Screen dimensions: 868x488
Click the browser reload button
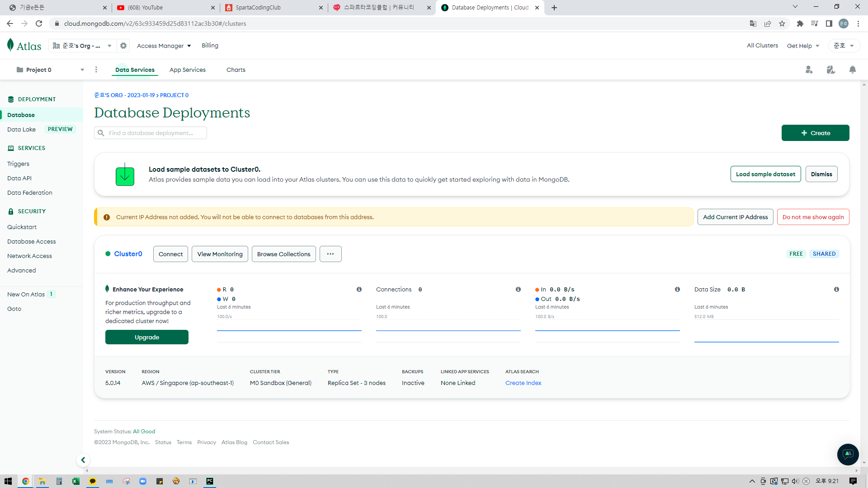tap(39, 23)
